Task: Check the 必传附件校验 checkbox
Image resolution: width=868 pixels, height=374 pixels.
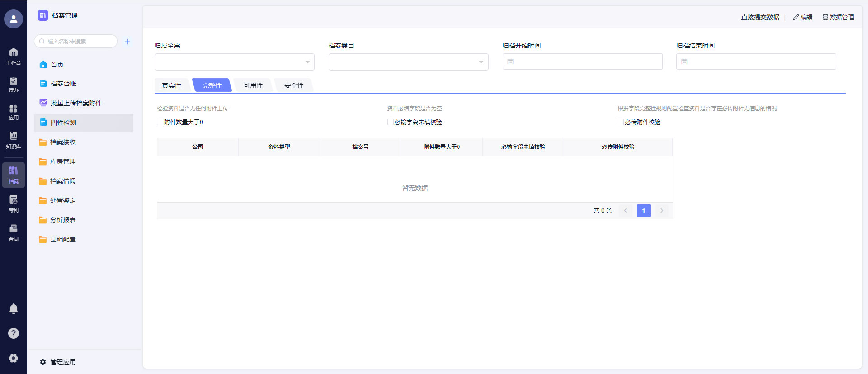Action: (621, 122)
